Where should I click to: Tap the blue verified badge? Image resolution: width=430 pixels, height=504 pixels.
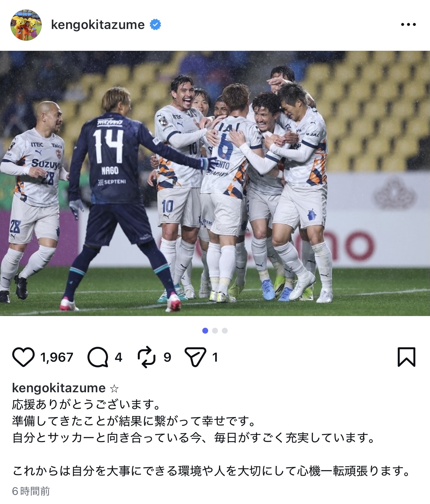[x=155, y=25]
